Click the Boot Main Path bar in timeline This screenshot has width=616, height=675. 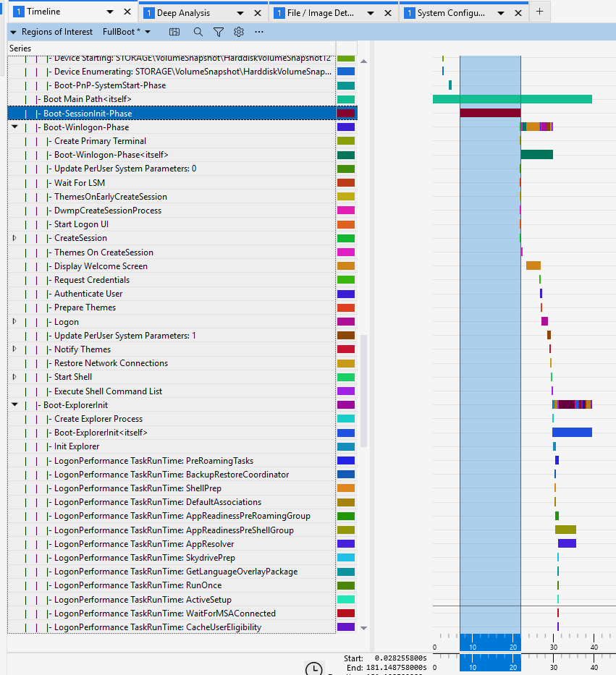pyautogui.click(x=512, y=99)
